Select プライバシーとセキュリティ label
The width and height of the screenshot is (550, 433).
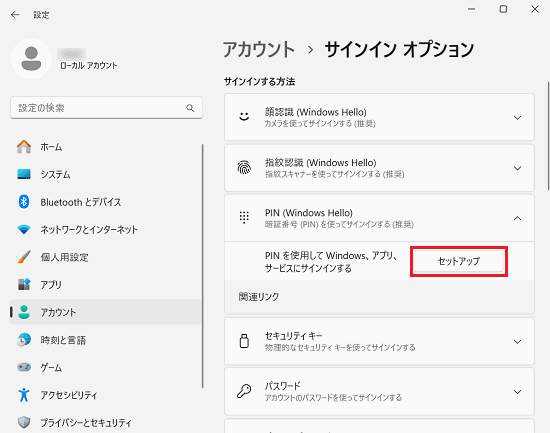pos(86,422)
